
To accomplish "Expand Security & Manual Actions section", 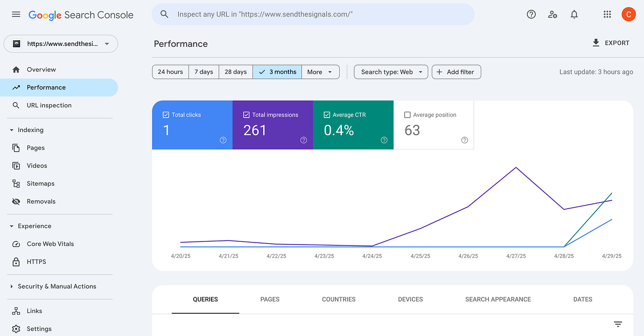I will click(11, 286).
